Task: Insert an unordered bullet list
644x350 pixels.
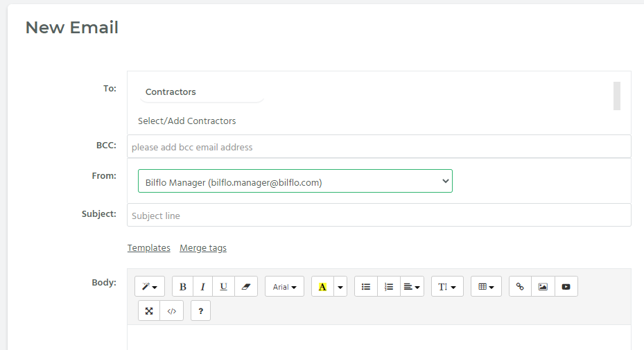Action: tap(366, 286)
